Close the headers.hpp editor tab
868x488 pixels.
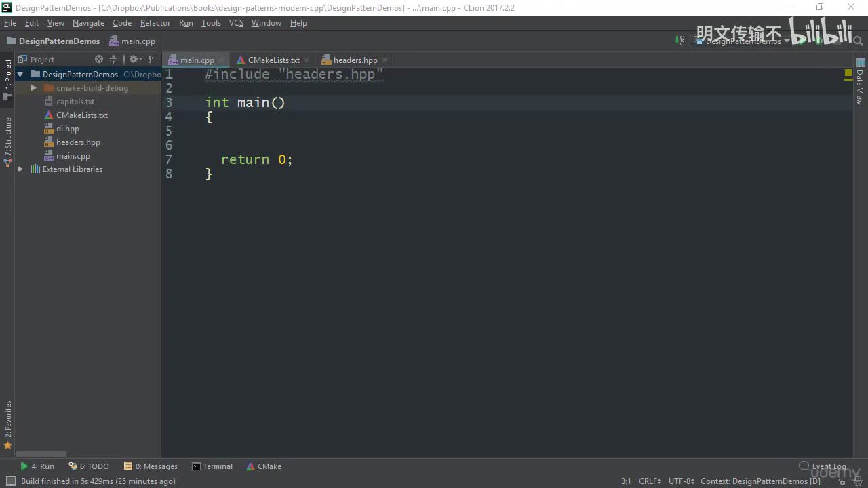pyautogui.click(x=384, y=60)
